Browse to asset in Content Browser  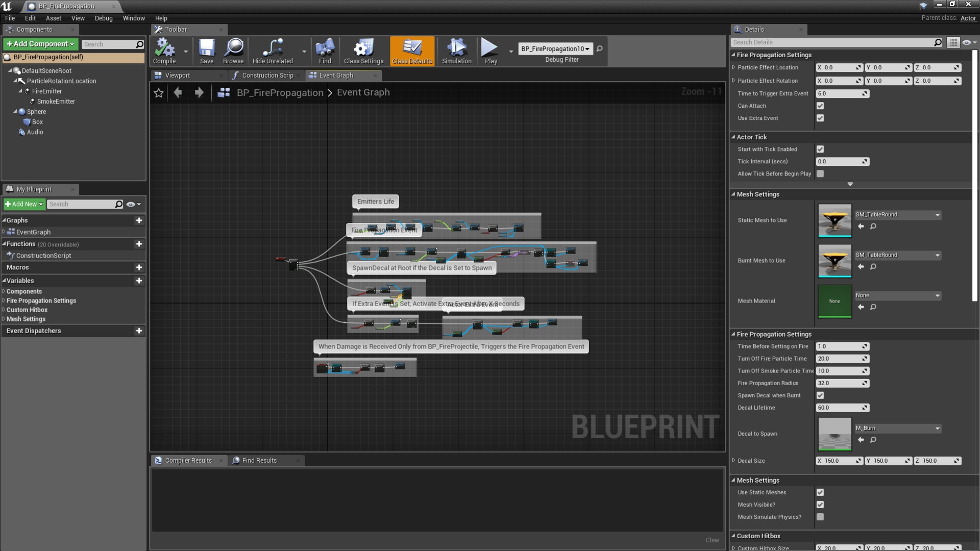[233, 51]
